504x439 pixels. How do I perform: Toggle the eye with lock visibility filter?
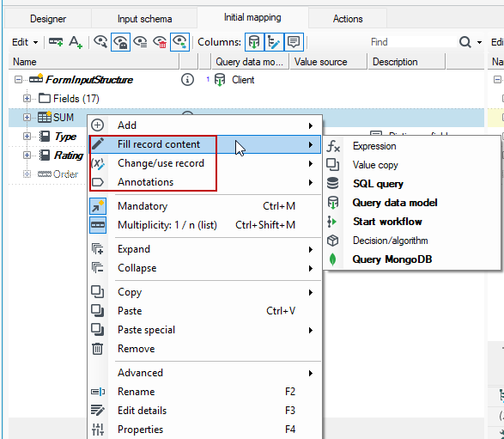[120, 42]
